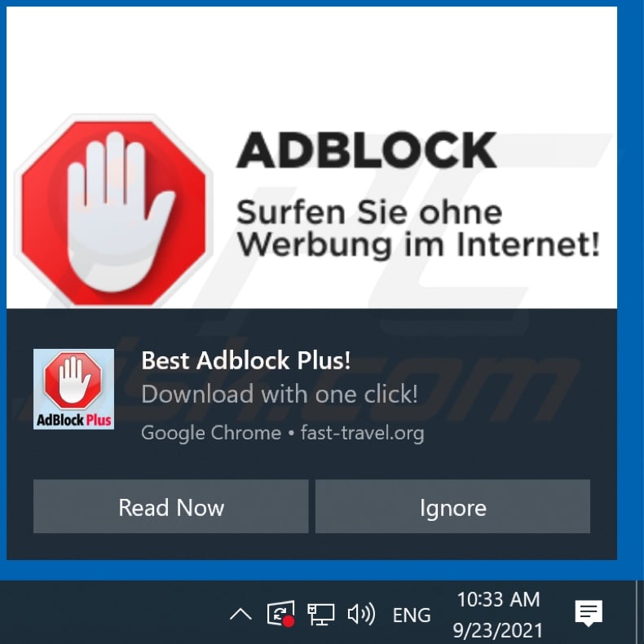This screenshot has width=644, height=644.
Task: Open the sync status tray icon
Action: click(x=280, y=614)
